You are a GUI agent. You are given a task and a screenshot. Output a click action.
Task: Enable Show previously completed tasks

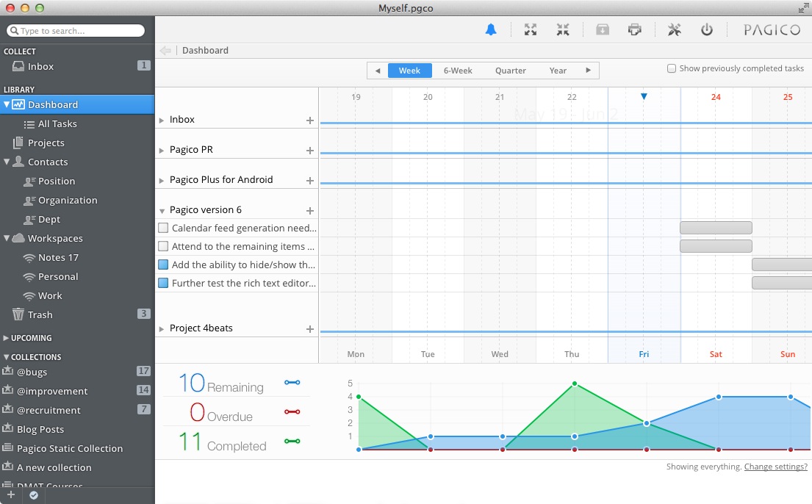coord(672,68)
